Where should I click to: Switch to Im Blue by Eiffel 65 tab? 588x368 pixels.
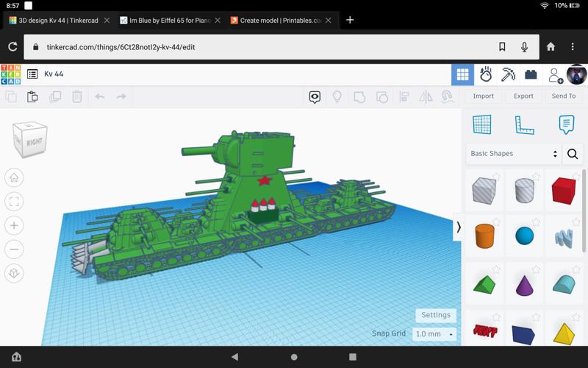(x=170, y=21)
